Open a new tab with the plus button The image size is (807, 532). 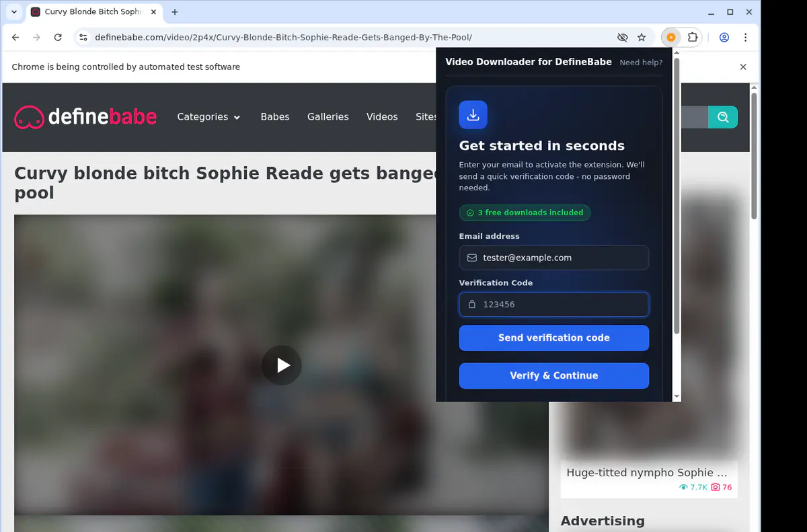click(175, 12)
